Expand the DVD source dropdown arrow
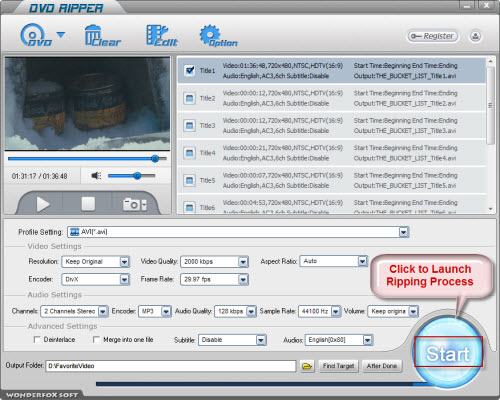The image size is (500, 400). (61, 35)
